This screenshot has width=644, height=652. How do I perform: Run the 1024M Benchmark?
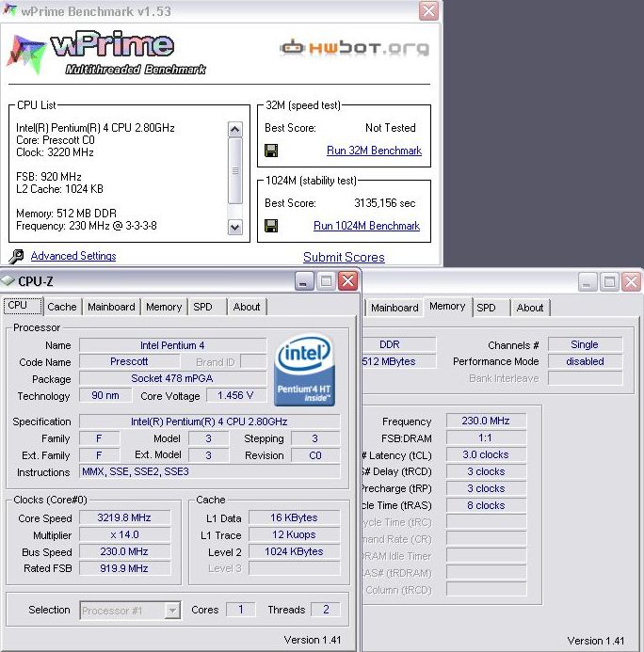coord(366,226)
